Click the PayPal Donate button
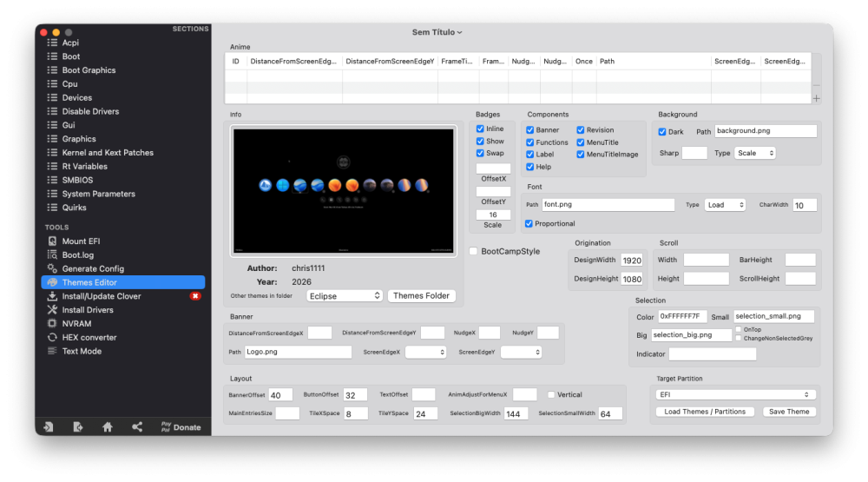The height and width of the screenshot is (482, 868). click(x=181, y=426)
